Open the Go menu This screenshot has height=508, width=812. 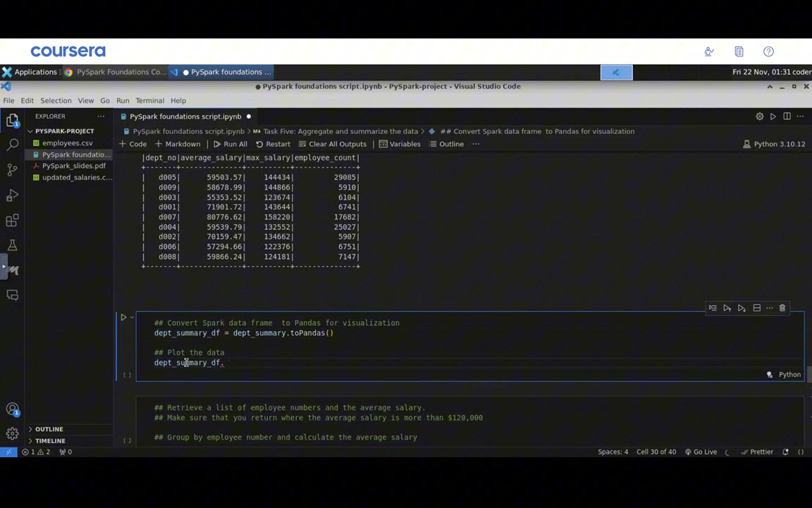pos(105,101)
